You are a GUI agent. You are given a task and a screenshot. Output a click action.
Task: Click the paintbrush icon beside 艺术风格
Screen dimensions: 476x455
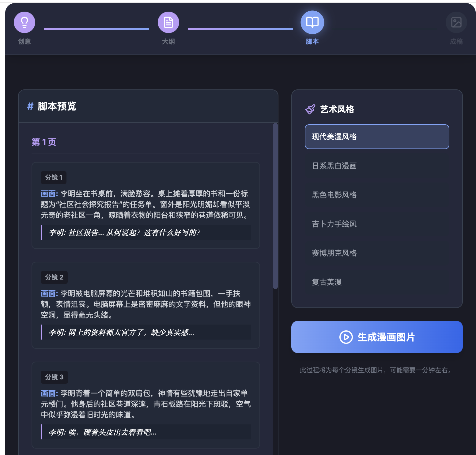tap(310, 109)
